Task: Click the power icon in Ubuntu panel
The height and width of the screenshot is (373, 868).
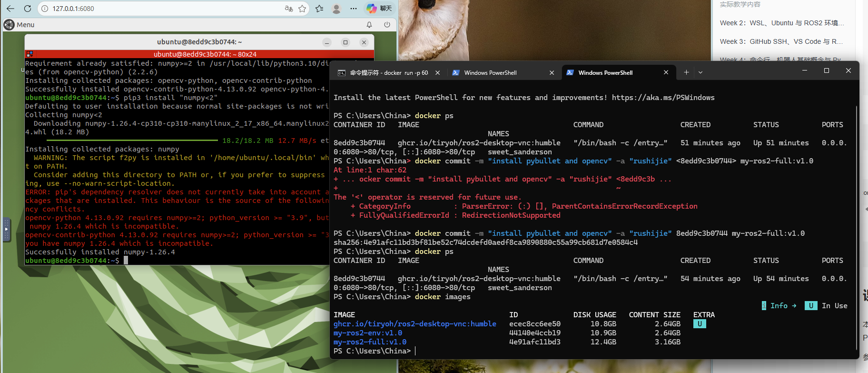Action: (x=387, y=25)
